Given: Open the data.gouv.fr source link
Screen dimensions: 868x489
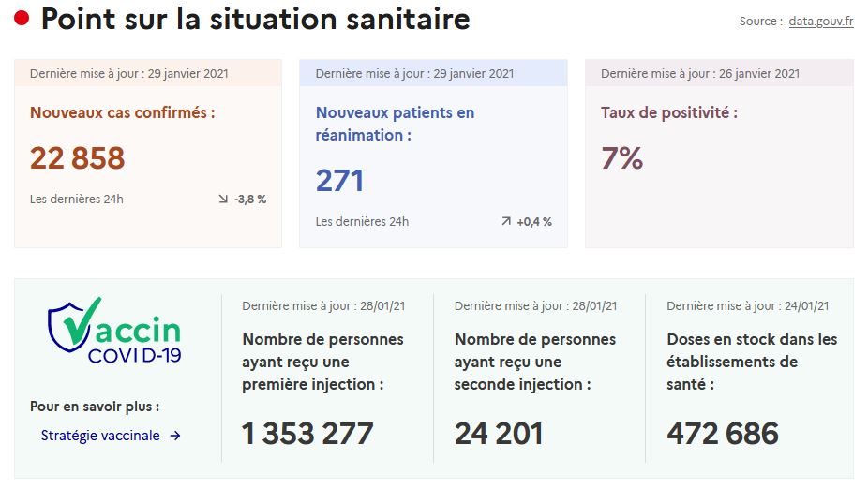Looking at the screenshot, I should pyautogui.click(x=821, y=21).
